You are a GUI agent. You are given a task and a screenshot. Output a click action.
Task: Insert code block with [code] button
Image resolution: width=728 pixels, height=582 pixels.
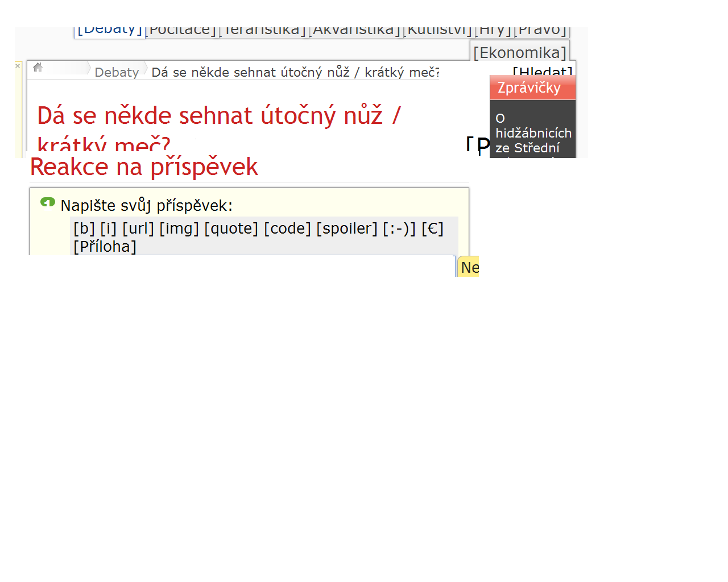(288, 228)
